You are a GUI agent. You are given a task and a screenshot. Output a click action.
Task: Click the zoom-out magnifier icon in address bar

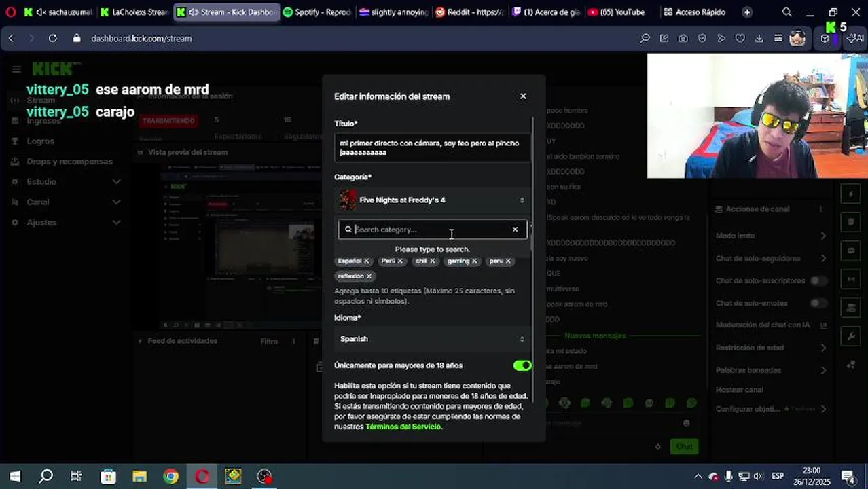click(x=645, y=39)
